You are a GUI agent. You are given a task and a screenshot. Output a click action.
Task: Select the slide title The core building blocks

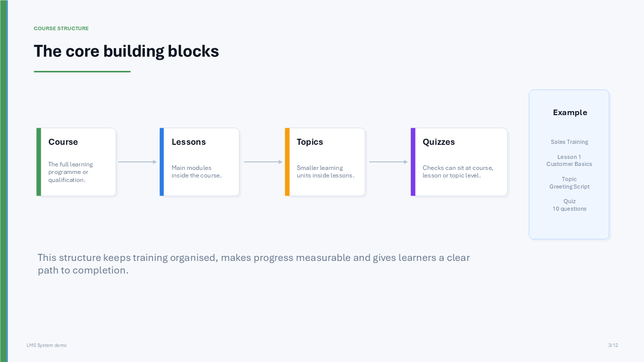click(126, 51)
